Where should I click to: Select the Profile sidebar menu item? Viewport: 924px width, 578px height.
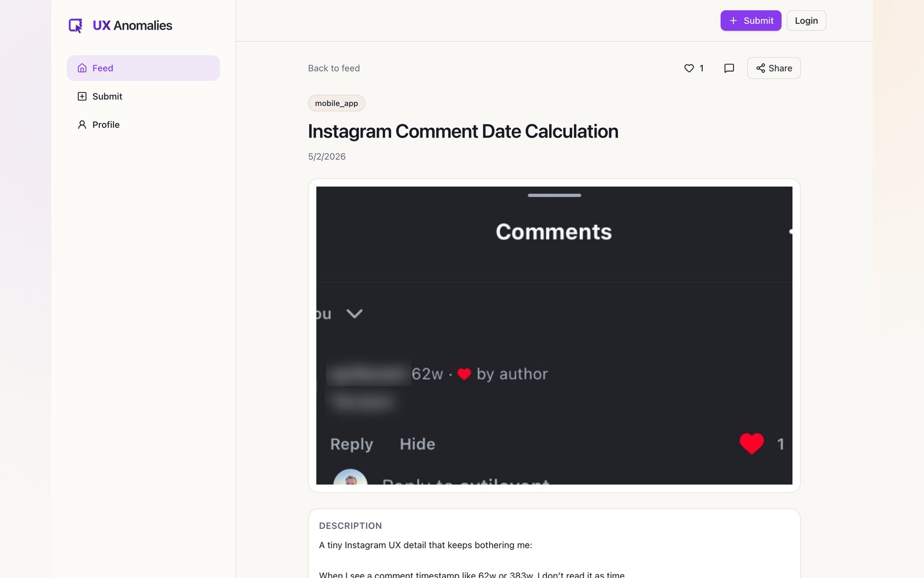coord(143,125)
